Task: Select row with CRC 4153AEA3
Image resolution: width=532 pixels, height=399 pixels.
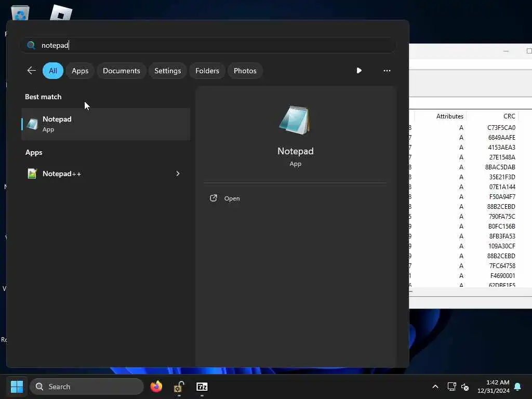Action: pyautogui.click(x=471, y=148)
